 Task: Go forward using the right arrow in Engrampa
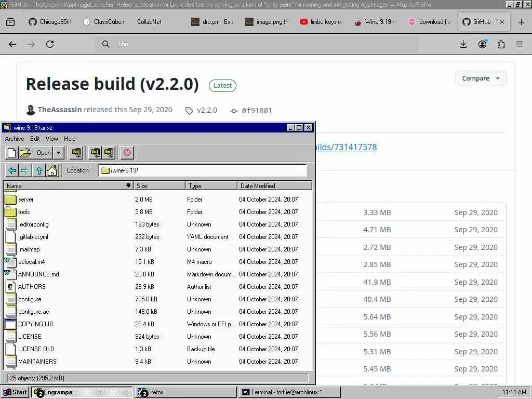[25, 170]
